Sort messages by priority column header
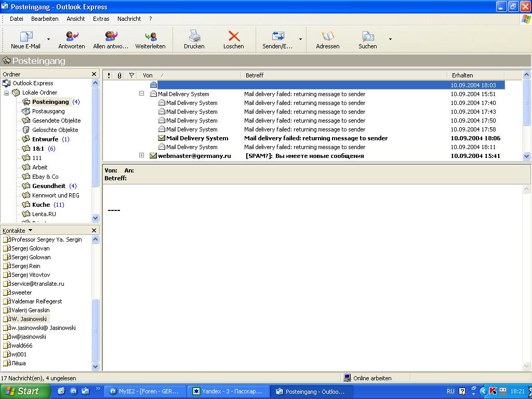Screen dimensions: 532x399 tap(109, 75)
